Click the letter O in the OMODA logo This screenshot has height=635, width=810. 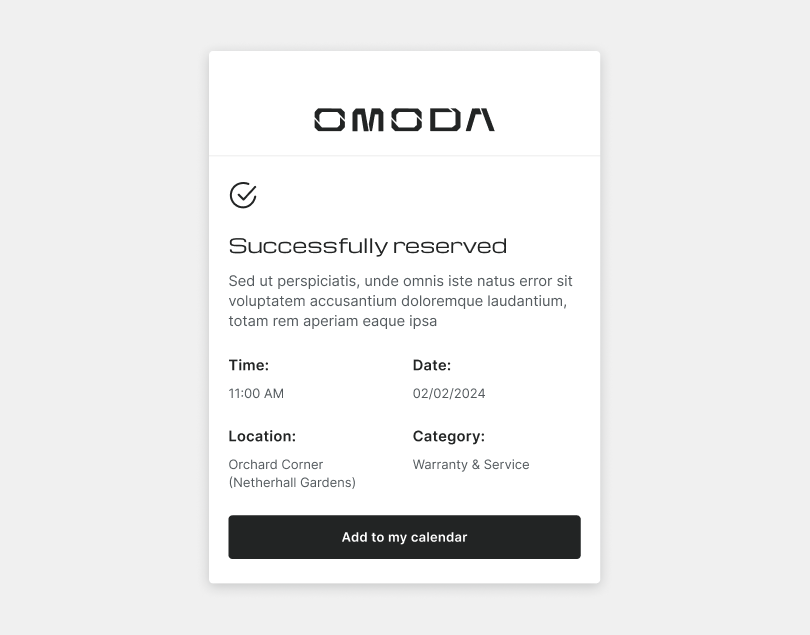(329, 120)
